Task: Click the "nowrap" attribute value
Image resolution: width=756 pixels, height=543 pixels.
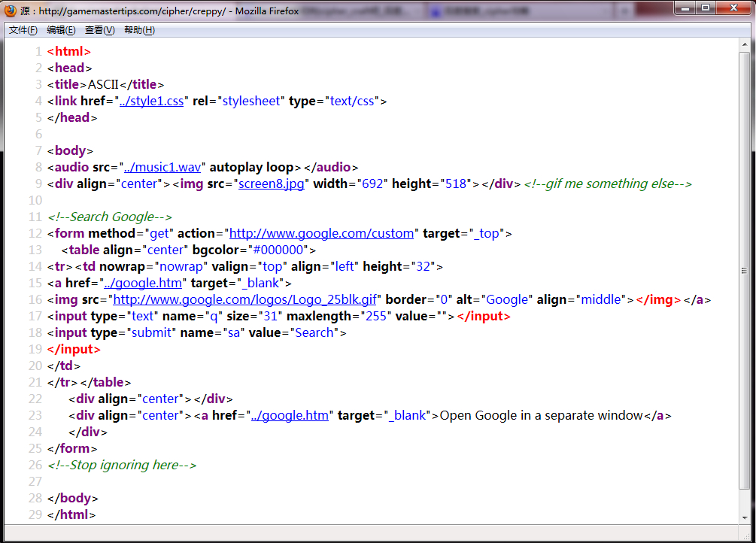Action: (181, 267)
